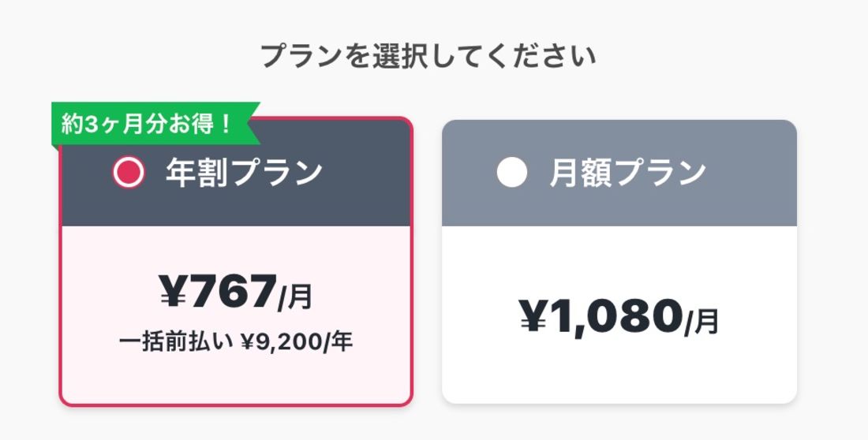Image resolution: width=868 pixels, height=440 pixels.
Task: Click the ¥9,200/年 yearly amount
Action: (x=296, y=342)
